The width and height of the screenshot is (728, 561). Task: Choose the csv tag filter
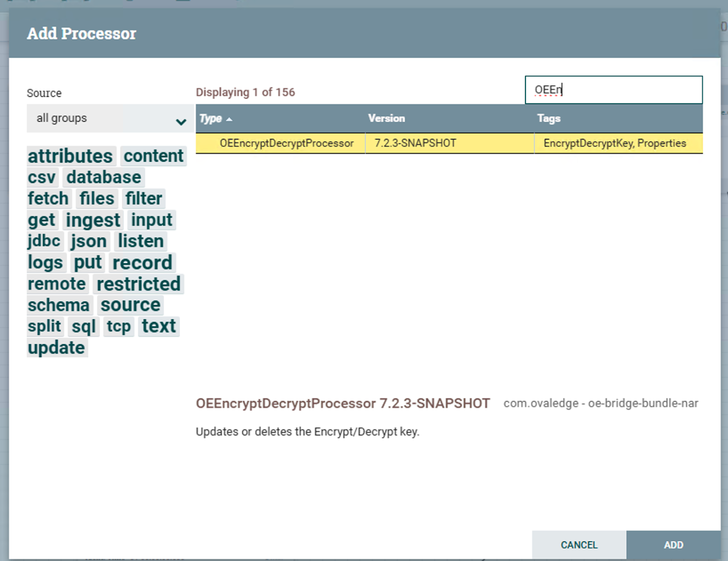pyautogui.click(x=42, y=177)
